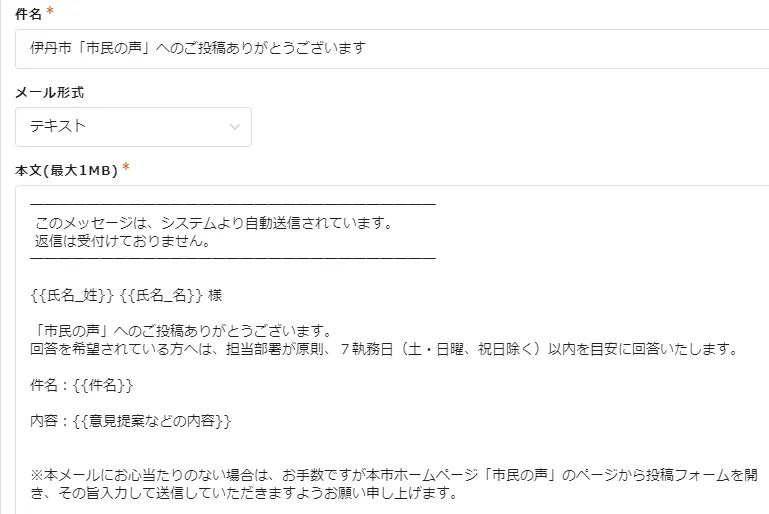This screenshot has width=769, height=514.
Task: Click the 件名：{{件名}} line in body
Action: tap(82, 385)
